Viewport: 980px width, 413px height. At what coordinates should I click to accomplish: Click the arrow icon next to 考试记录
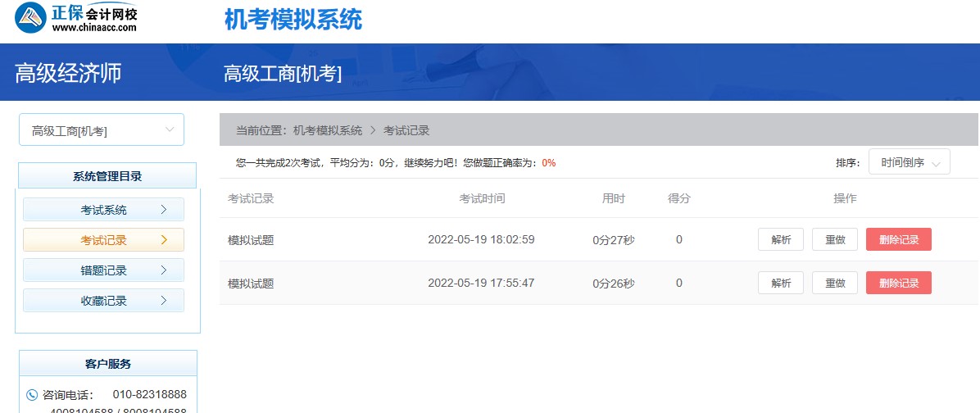(x=164, y=240)
